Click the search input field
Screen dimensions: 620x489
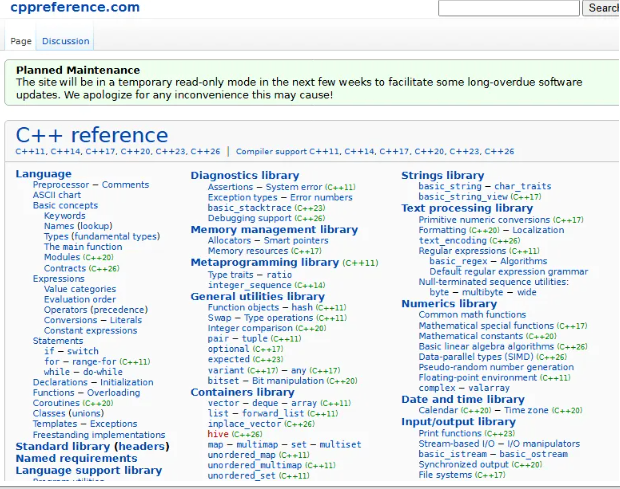click(509, 8)
